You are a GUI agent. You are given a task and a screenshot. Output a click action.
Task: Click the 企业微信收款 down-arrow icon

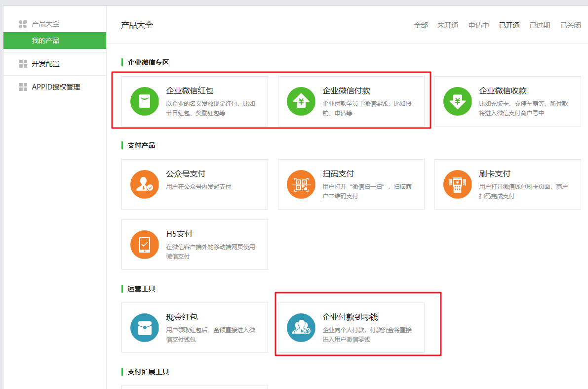pyautogui.click(x=457, y=101)
